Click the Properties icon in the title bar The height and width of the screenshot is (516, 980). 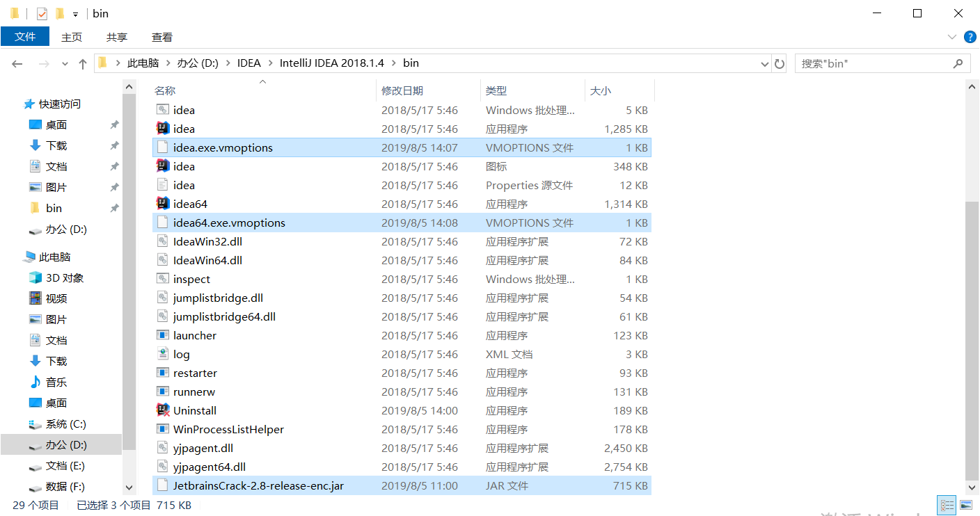tap(42, 13)
